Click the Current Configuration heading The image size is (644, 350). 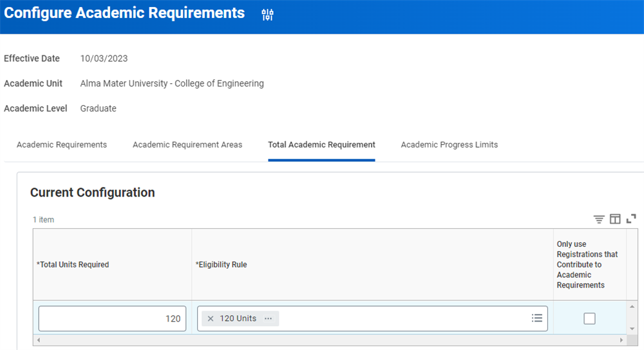(x=92, y=193)
